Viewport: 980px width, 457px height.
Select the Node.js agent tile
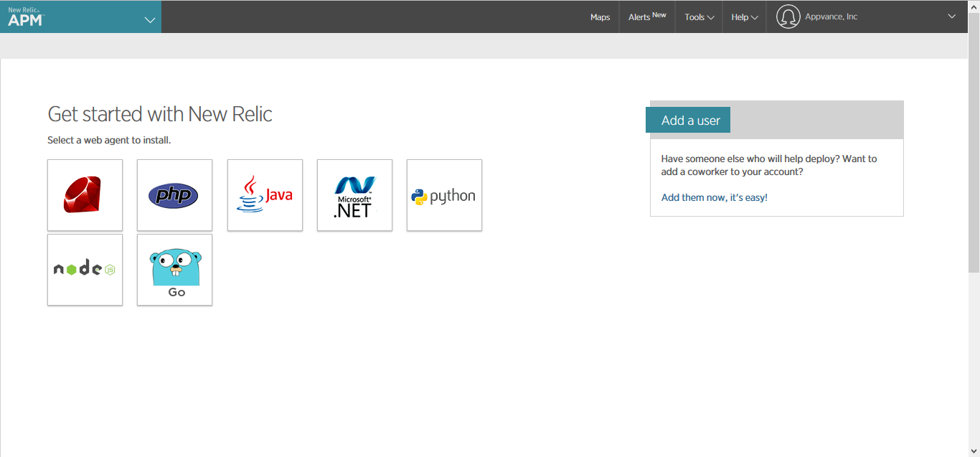point(85,270)
